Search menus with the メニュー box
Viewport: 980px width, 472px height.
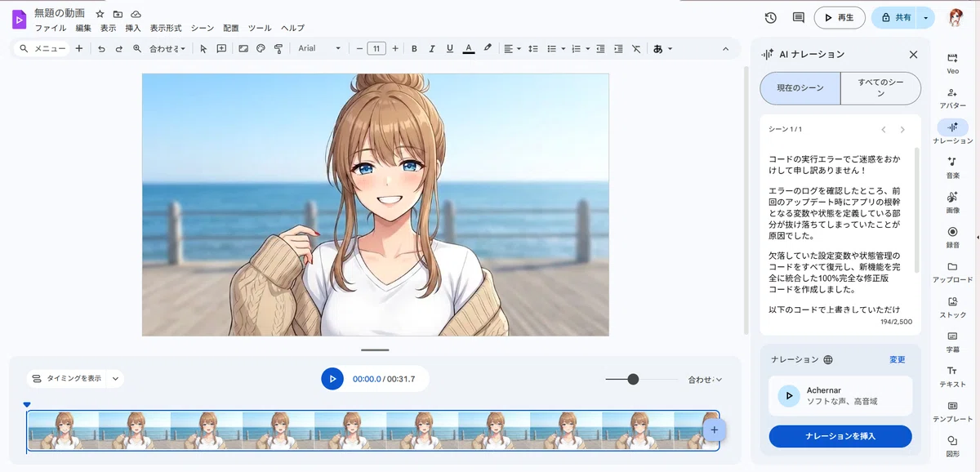point(43,49)
